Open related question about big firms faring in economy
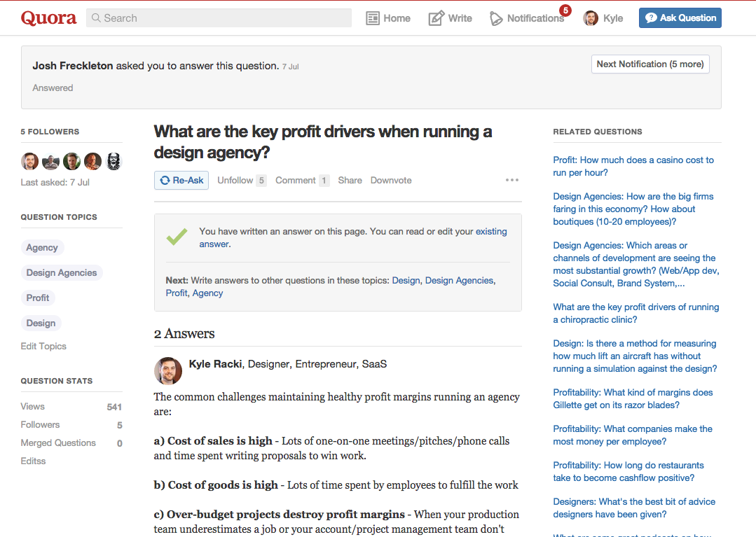 point(633,209)
